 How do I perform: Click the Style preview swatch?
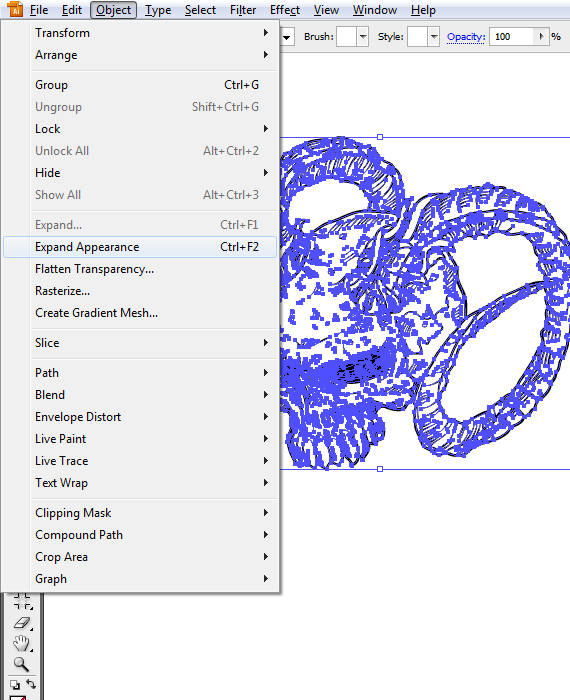click(x=418, y=37)
